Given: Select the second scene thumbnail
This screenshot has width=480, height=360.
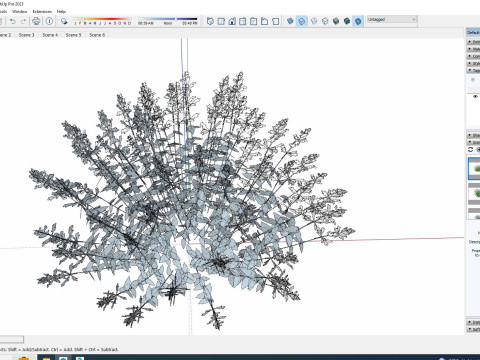Looking at the screenshot, I should (474, 193).
